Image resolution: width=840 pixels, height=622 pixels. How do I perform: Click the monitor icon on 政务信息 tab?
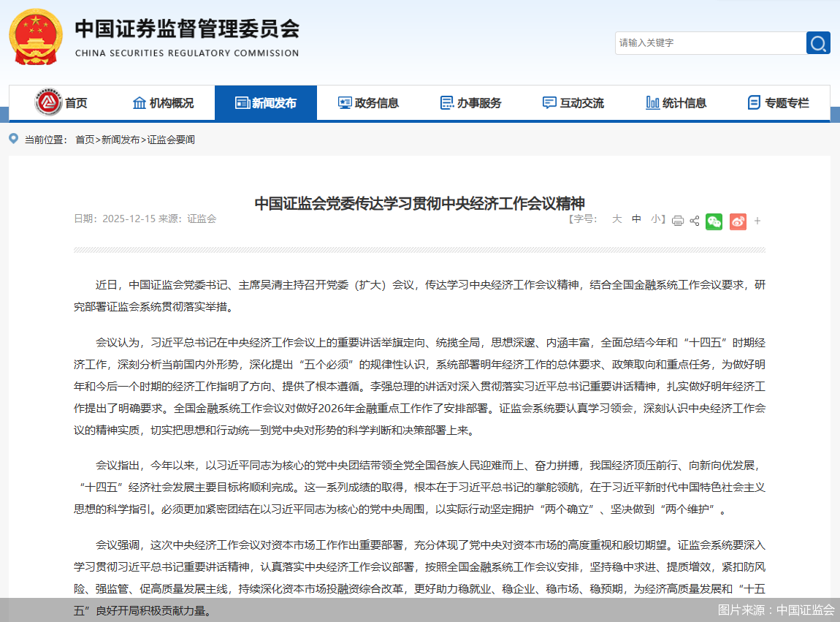344,102
